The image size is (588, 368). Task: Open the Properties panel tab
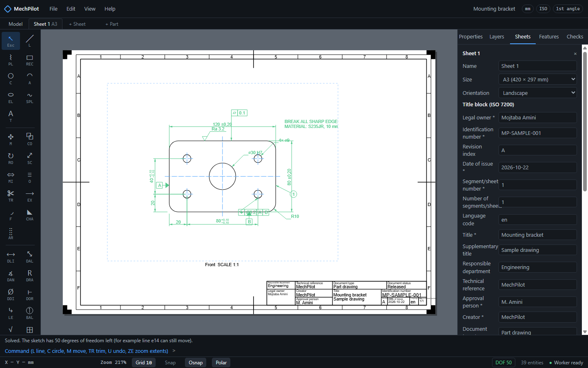pos(471,37)
